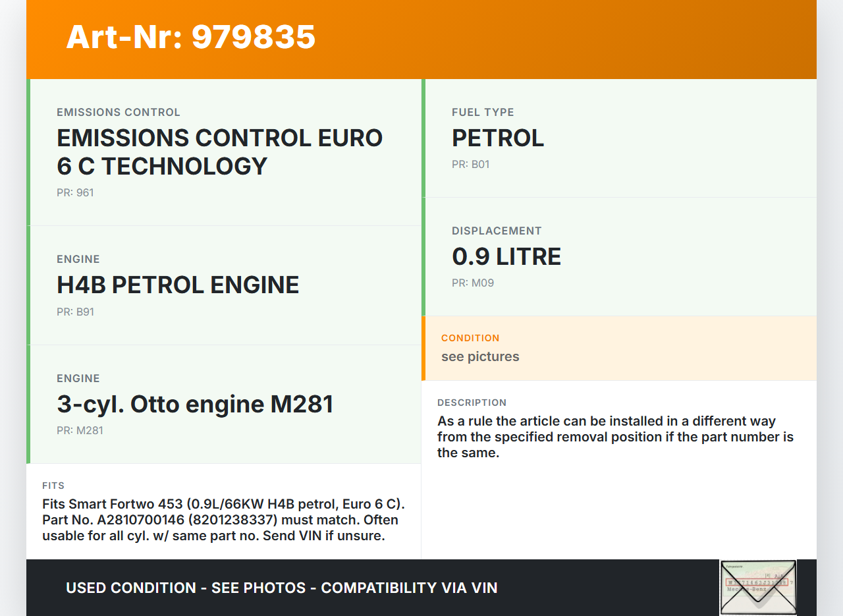Click the PR: M281 code
This screenshot has width=843, height=616.
tap(80, 431)
